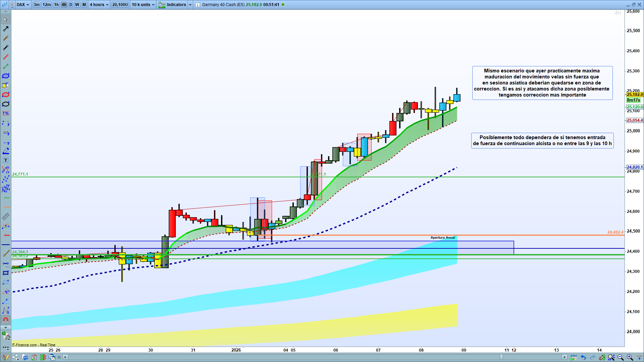Open the DAX instrument dropdown
The height and width of the screenshot is (362, 644).
click(23, 5)
